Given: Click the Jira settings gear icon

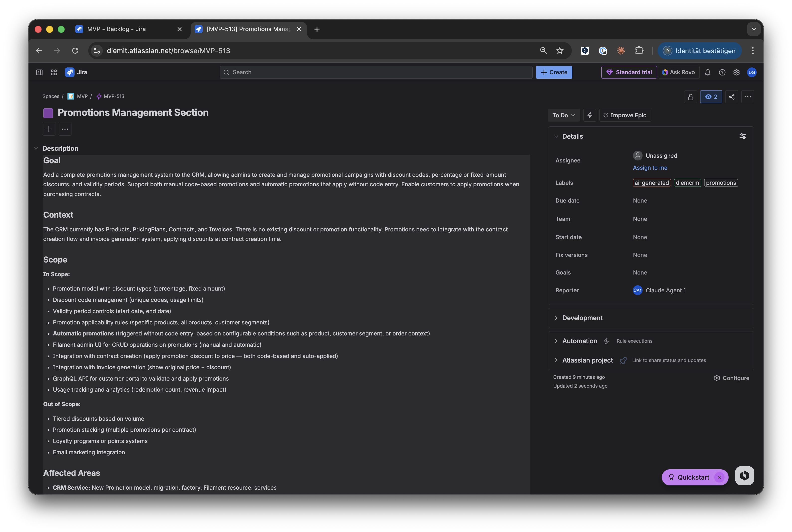Looking at the screenshot, I should click(736, 72).
